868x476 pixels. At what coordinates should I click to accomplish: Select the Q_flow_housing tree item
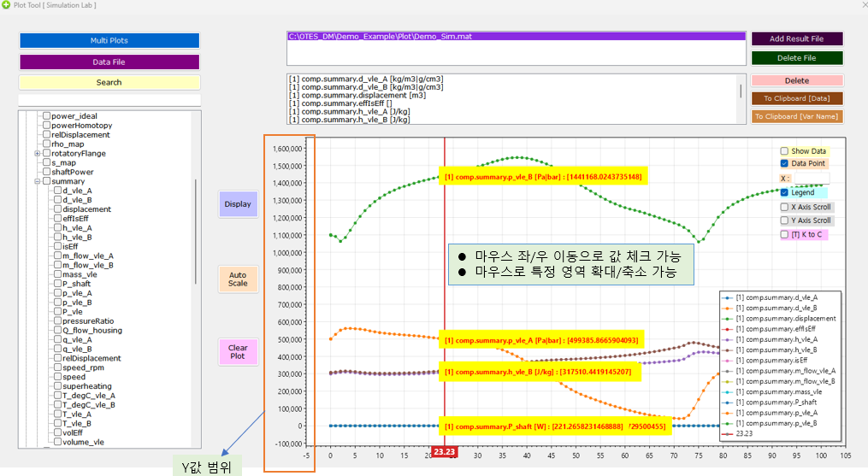92,331
